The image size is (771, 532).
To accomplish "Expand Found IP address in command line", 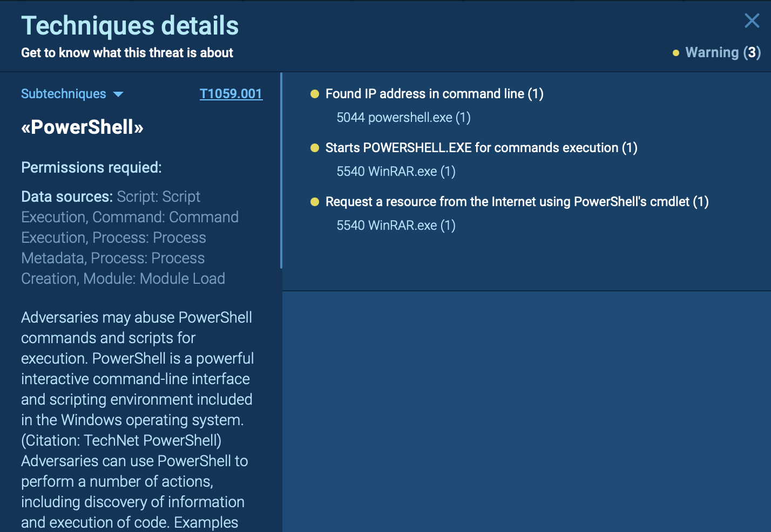I will point(434,94).
